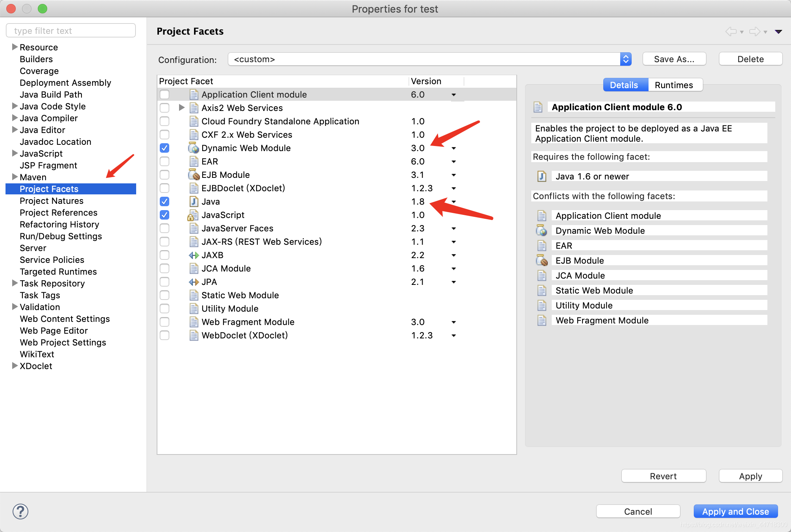Expand the Axis2 Web Services node

tap(181, 107)
